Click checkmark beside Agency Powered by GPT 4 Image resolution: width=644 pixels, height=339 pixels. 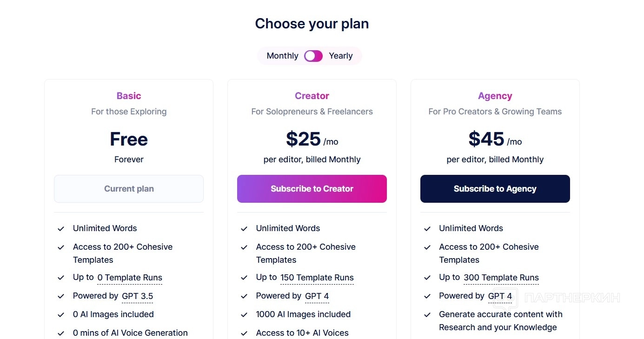tap(427, 296)
